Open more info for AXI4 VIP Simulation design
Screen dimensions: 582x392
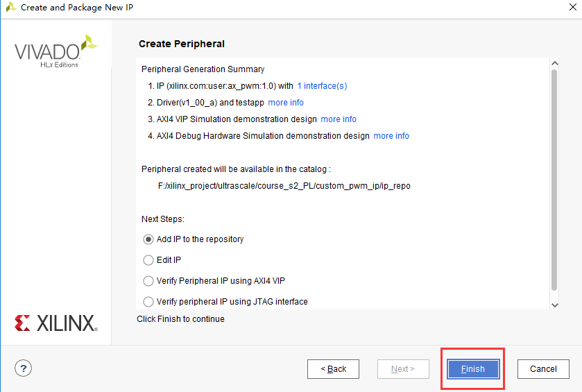(339, 119)
